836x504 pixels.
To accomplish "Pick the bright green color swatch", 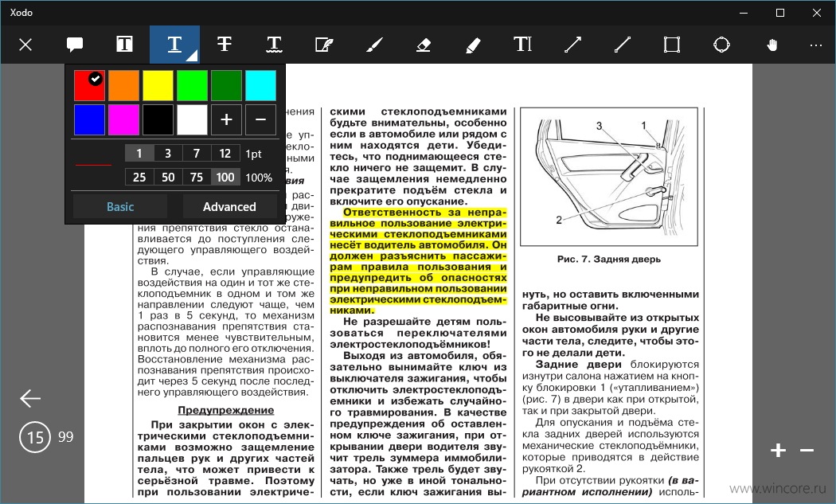I will click(x=192, y=85).
